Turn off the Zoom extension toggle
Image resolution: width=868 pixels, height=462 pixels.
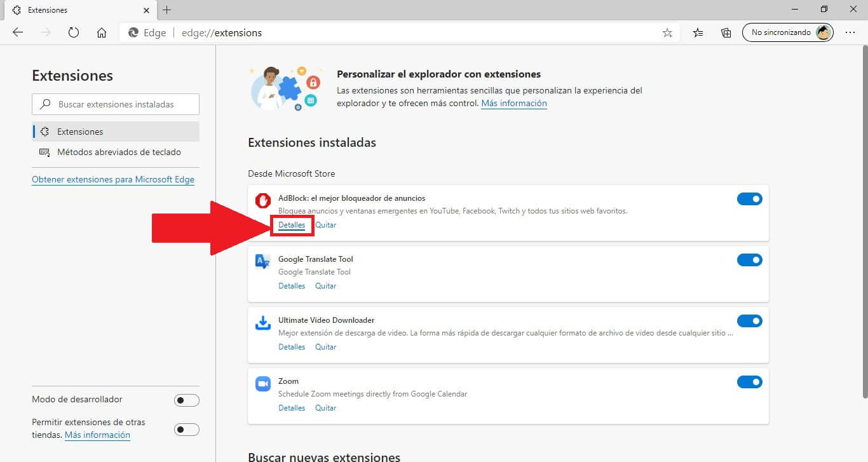[750, 382]
